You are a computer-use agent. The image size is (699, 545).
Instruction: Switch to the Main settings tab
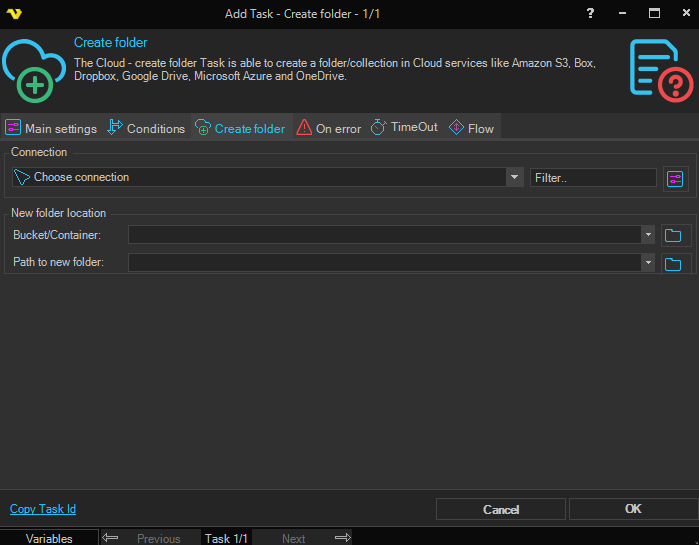coord(51,128)
